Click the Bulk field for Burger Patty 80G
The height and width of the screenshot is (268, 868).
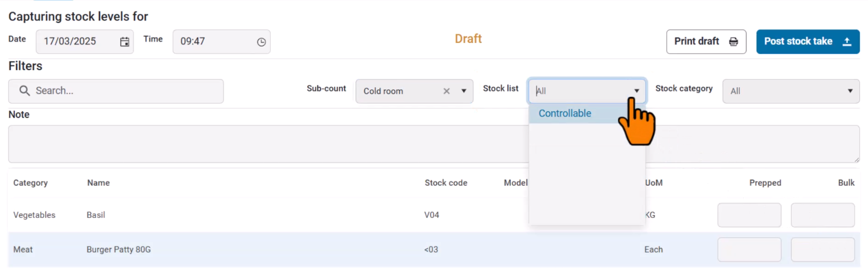click(822, 249)
